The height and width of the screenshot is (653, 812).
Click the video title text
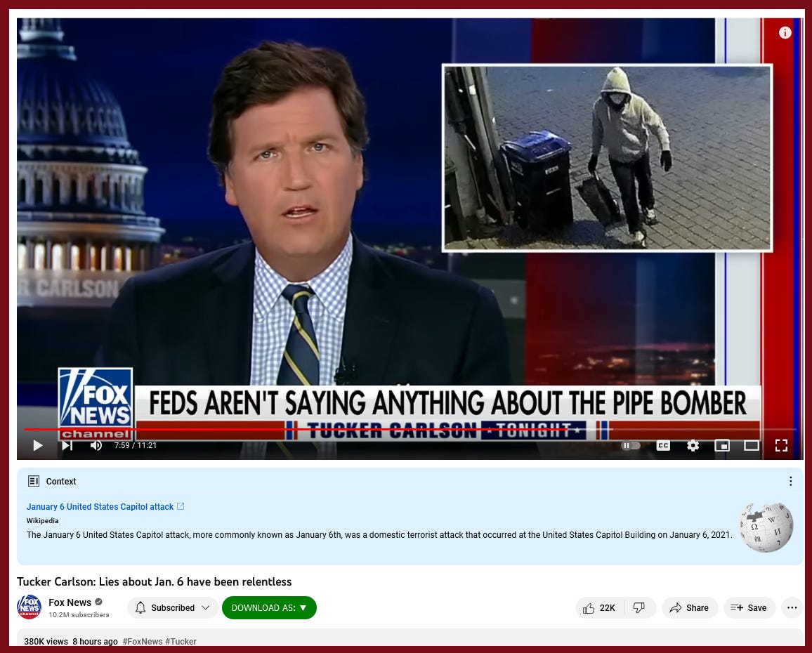pyautogui.click(x=154, y=581)
